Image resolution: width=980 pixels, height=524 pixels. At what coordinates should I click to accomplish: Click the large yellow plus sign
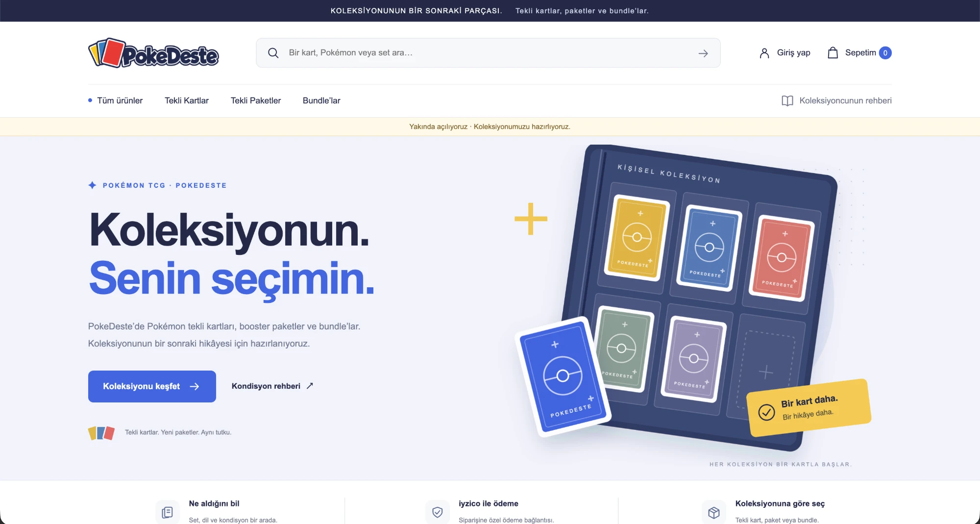531,219
